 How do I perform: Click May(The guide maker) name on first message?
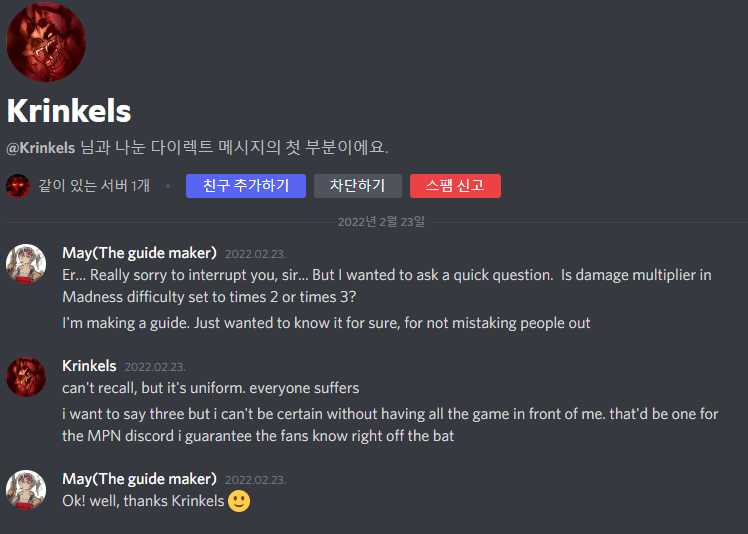coord(139,253)
